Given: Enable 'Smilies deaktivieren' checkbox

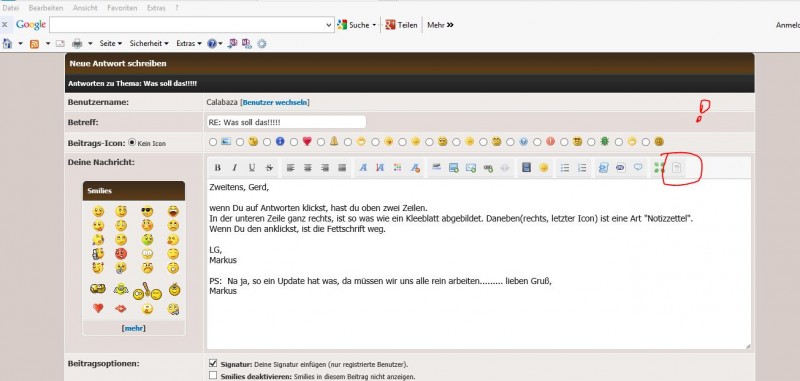Looking at the screenshot, I should pos(213,376).
